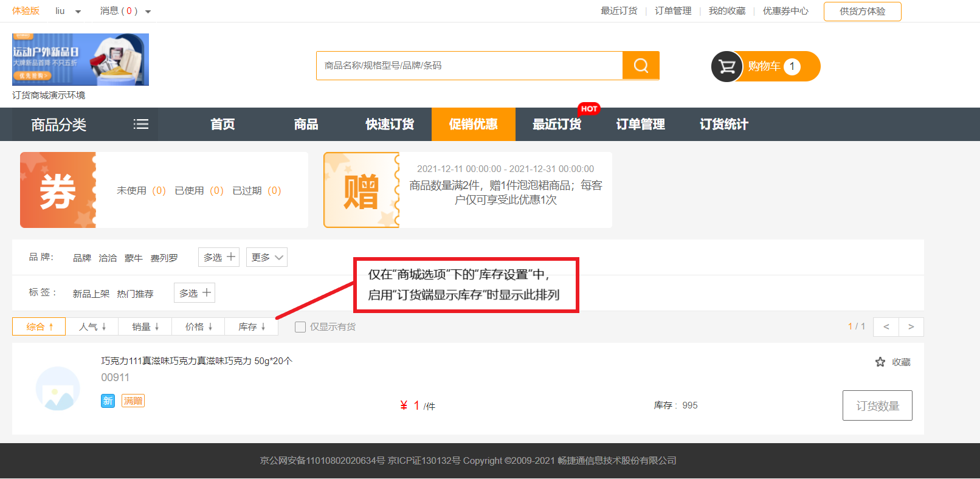
Task: Open the liu user account dropdown
Action: point(68,11)
